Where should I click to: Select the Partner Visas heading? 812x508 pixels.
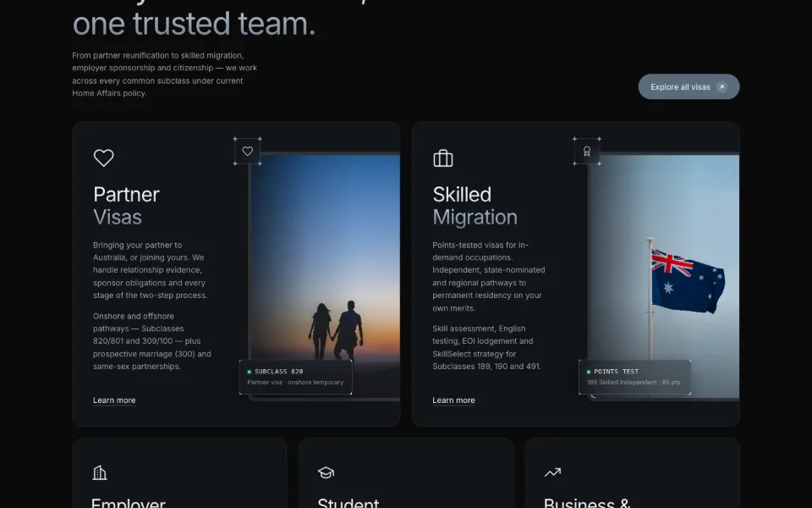pyautogui.click(x=126, y=206)
